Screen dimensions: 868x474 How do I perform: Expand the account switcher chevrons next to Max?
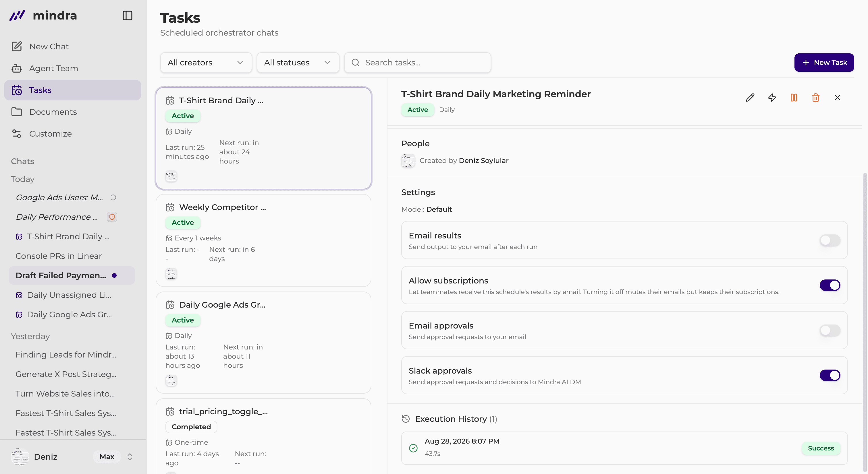[130, 457]
